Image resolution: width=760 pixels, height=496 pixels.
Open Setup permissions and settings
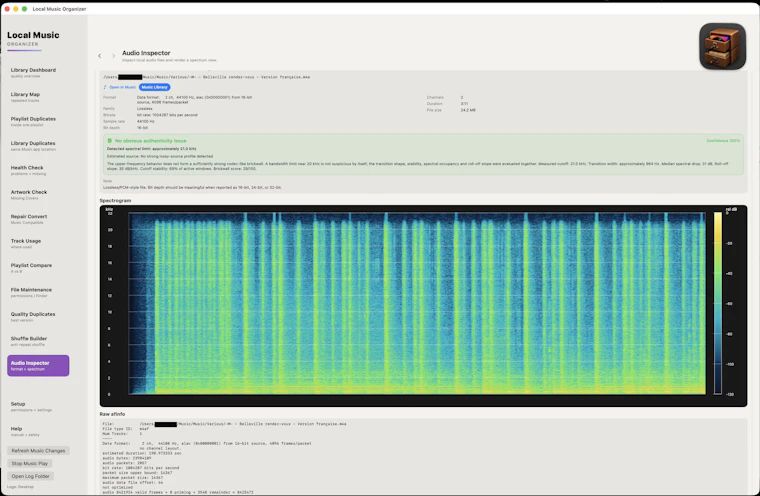31,406
